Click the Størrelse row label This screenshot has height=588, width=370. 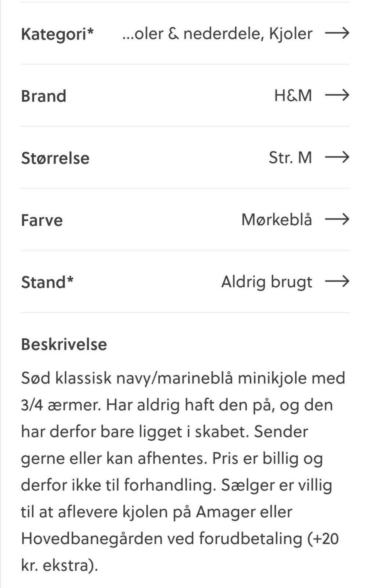tap(55, 157)
